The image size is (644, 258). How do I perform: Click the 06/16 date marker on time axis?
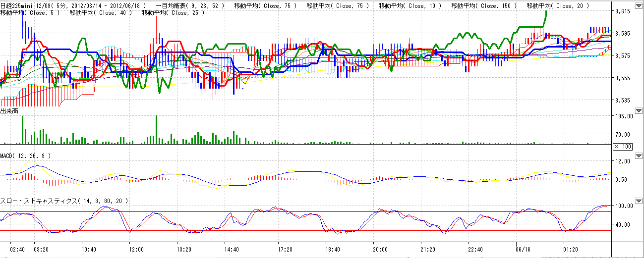(x=523, y=250)
